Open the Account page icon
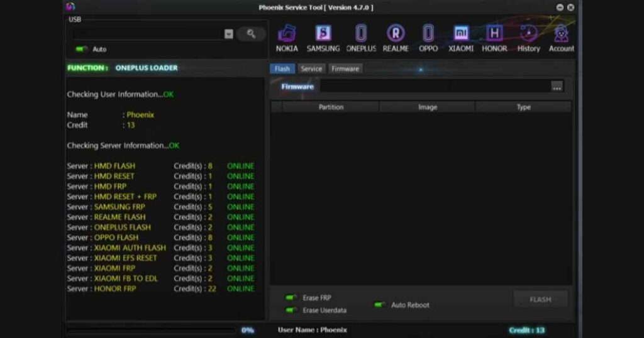Image resolution: width=644 pixels, height=338 pixels. (x=561, y=38)
